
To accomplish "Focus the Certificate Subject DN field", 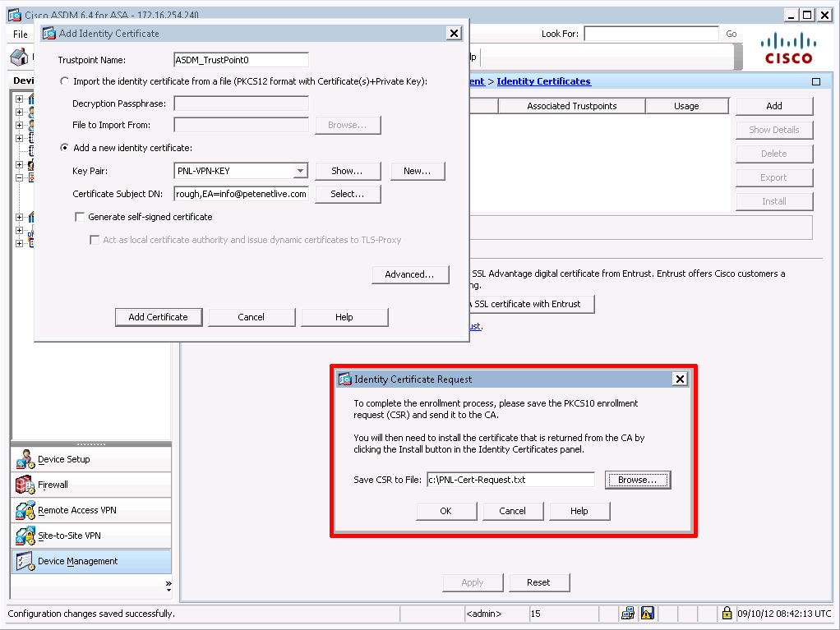I will click(241, 195).
